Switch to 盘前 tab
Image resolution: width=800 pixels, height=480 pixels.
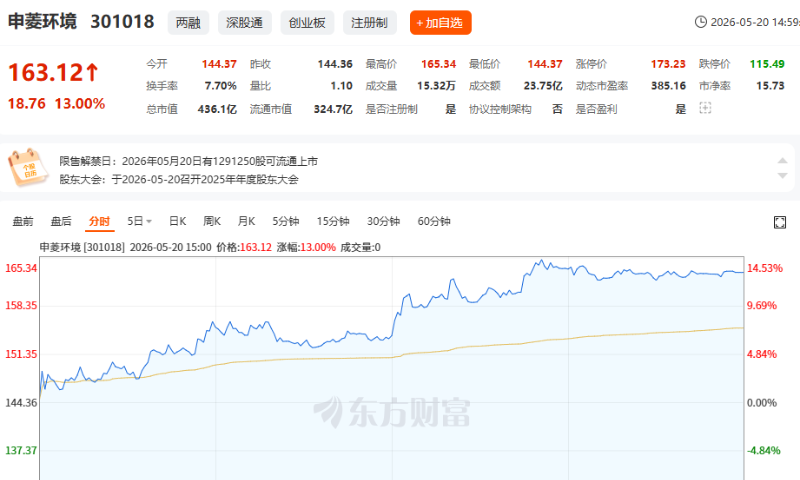(x=23, y=221)
